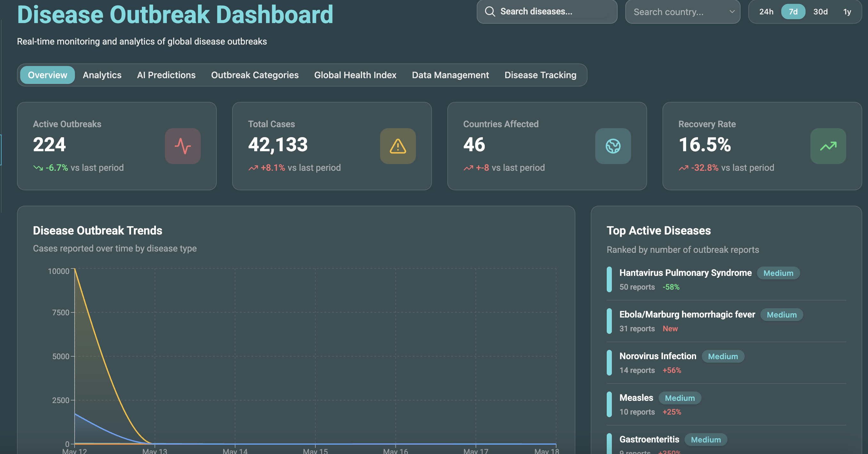The height and width of the screenshot is (454, 868).
Task: Select the 24h time range
Action: click(766, 12)
